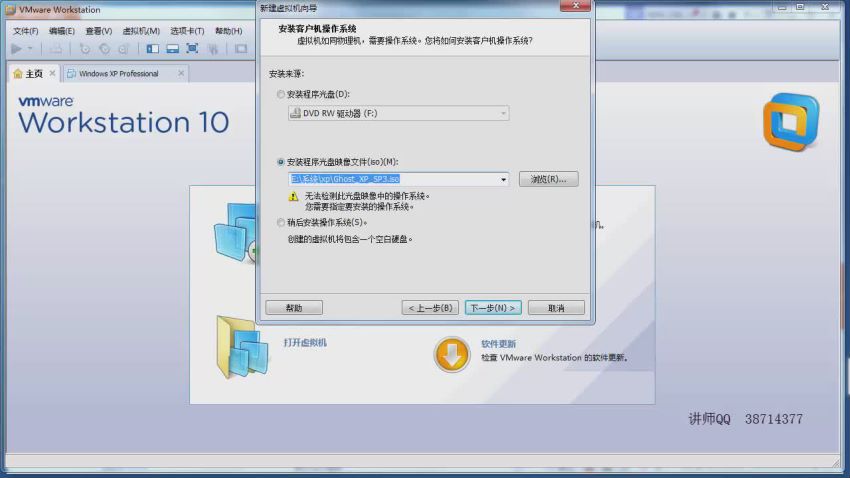This screenshot has width=850, height=478.
Task: Click the 软件更新 link
Action: pyautogui.click(x=498, y=344)
